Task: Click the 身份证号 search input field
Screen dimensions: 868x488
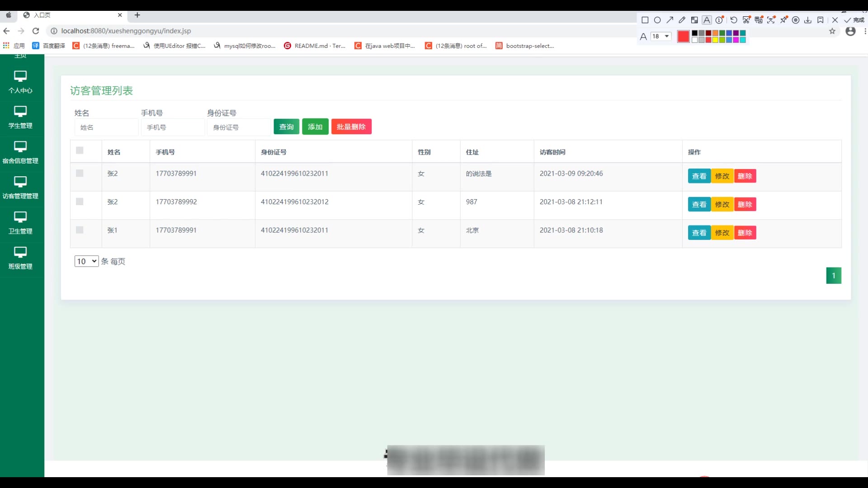Action: click(239, 127)
